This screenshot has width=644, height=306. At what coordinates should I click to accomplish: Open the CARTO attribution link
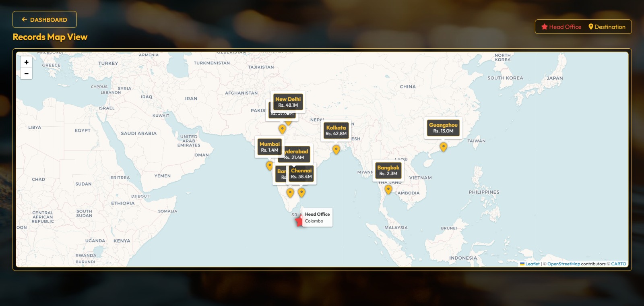click(619, 264)
